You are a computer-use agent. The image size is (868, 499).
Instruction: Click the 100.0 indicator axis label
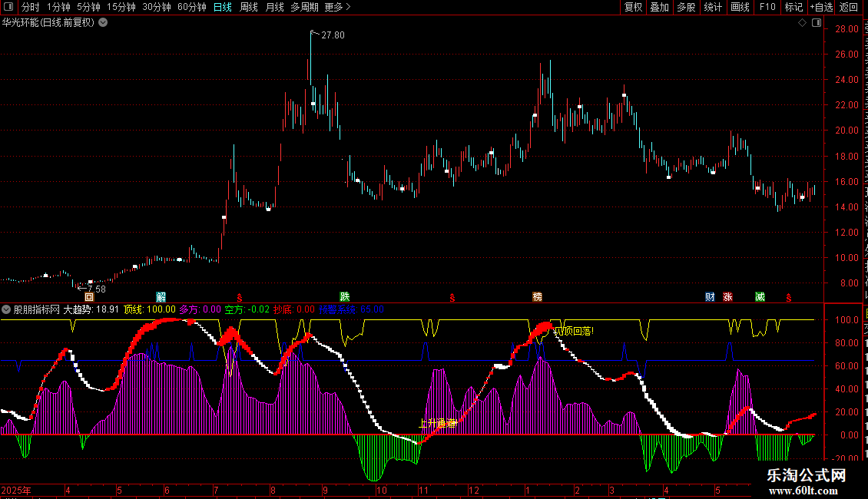(x=846, y=320)
